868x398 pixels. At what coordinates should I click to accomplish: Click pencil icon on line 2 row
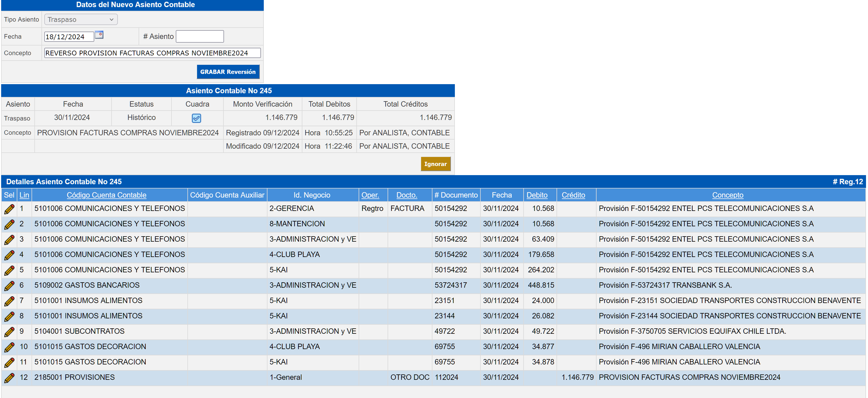click(9, 224)
